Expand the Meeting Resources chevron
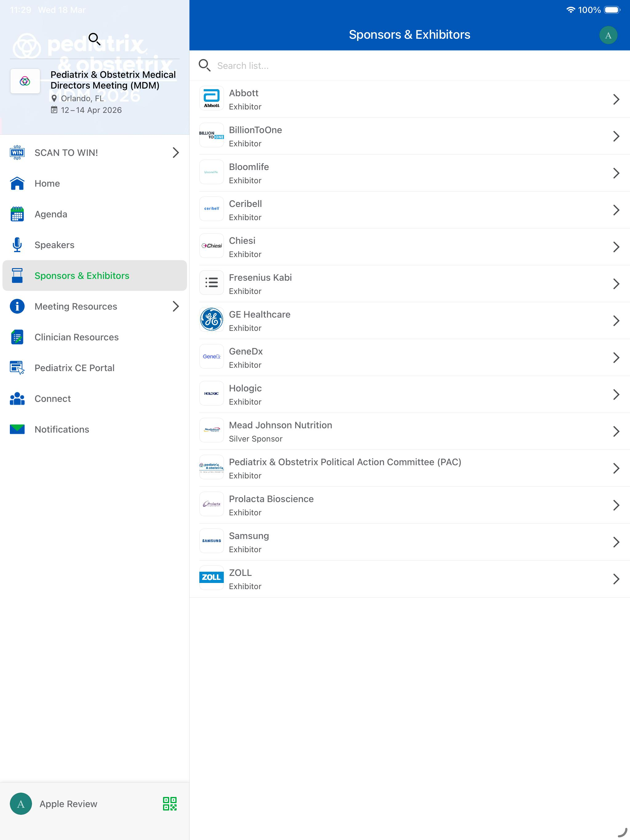This screenshot has width=630, height=840. pos(176,307)
